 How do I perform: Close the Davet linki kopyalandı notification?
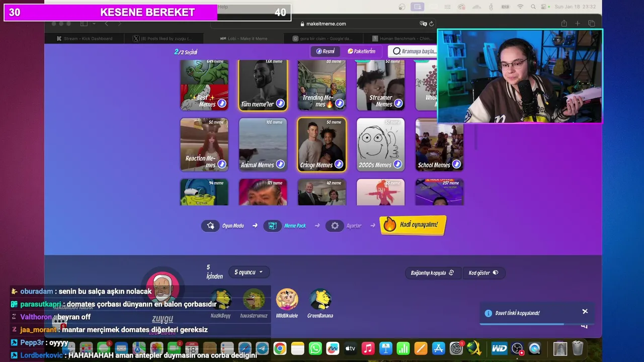point(585,311)
